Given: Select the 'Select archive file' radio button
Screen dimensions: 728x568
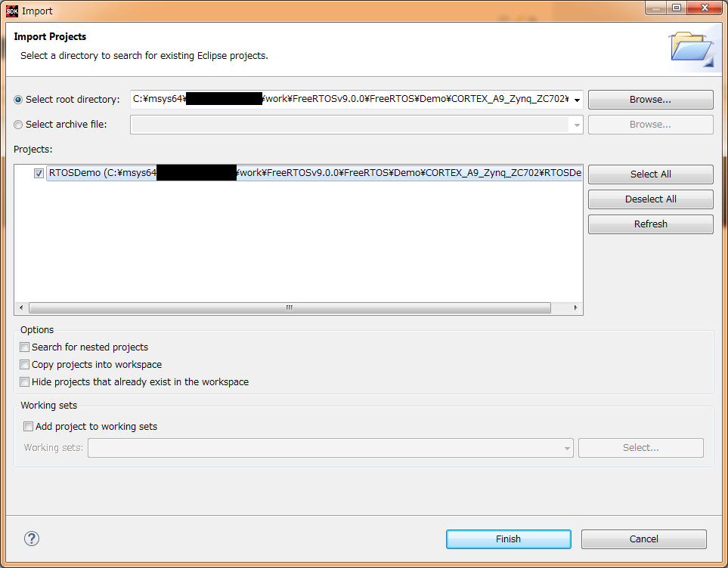Looking at the screenshot, I should click(18, 125).
